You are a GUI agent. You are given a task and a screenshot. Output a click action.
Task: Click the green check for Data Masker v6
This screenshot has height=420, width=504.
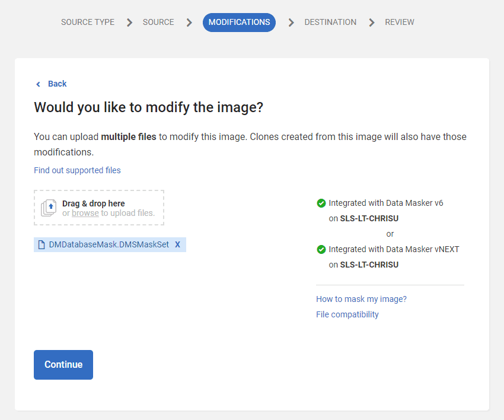click(321, 203)
